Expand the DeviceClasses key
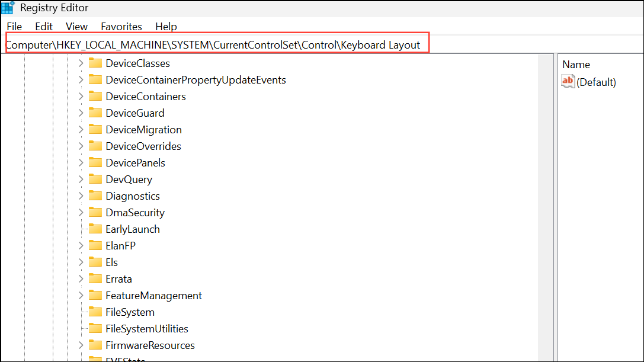This screenshot has height=362, width=644. (81, 63)
